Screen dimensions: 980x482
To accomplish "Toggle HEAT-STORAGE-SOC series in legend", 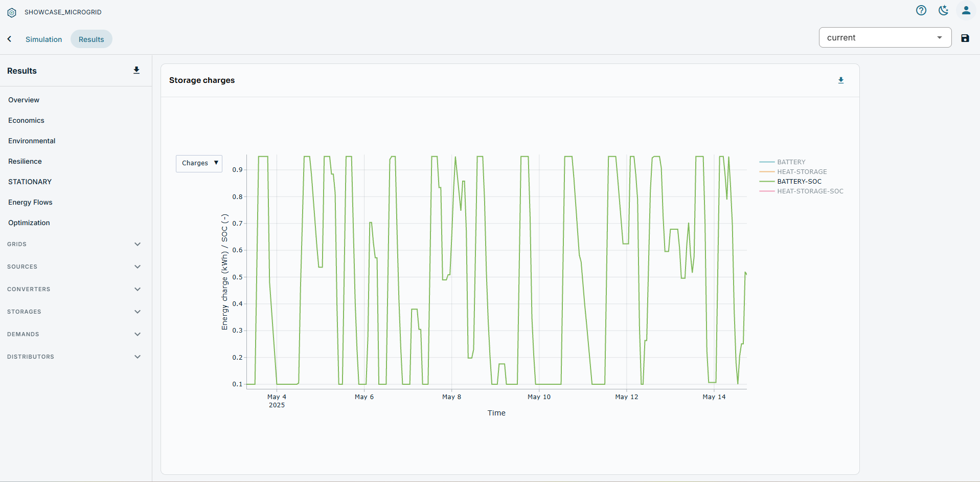I will click(x=802, y=191).
